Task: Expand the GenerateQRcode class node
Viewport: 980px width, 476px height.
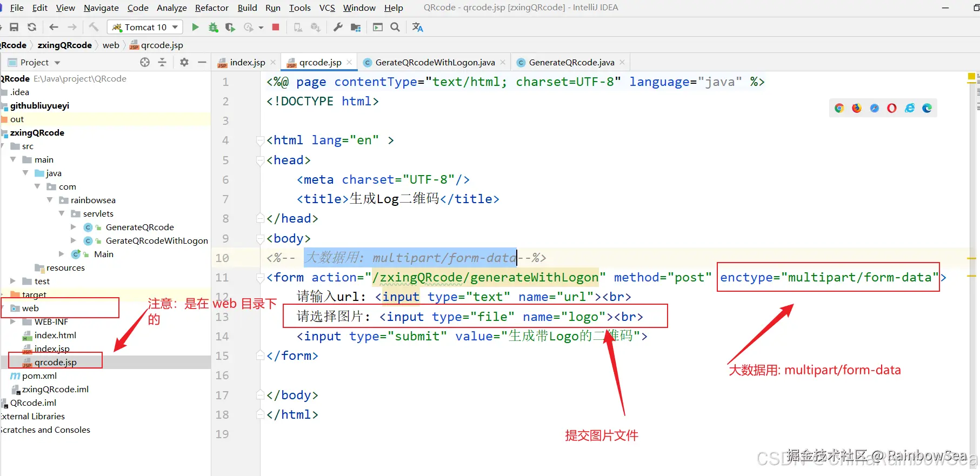Action: pyautogui.click(x=74, y=227)
